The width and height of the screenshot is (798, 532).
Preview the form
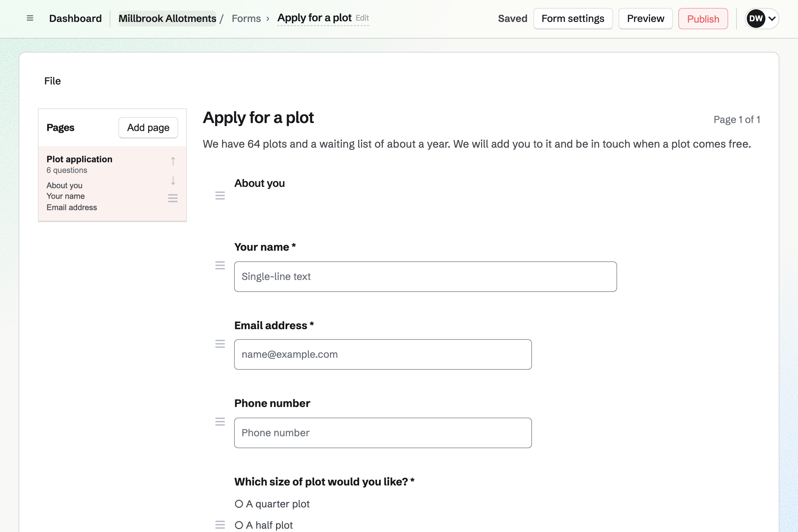(645, 19)
